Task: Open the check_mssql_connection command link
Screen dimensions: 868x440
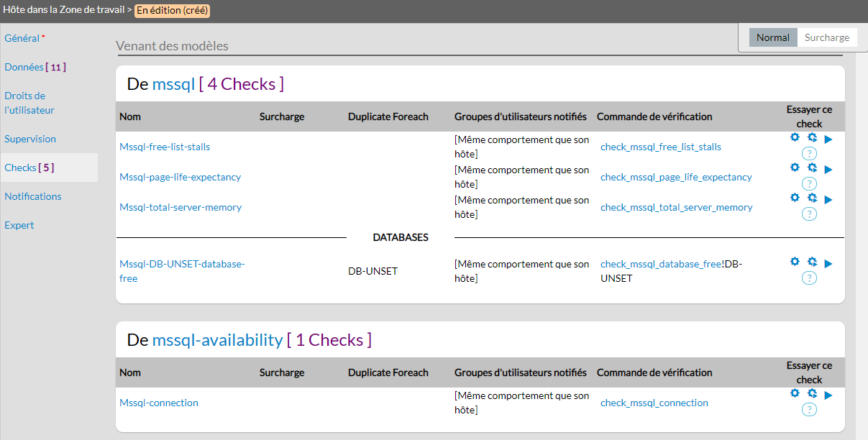Action: point(654,403)
